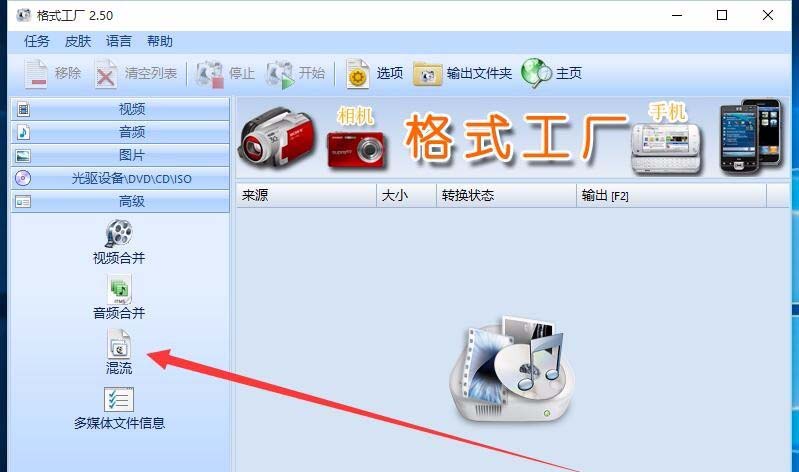
Task: Click the 输出 [F2] column header
Action: (671, 195)
